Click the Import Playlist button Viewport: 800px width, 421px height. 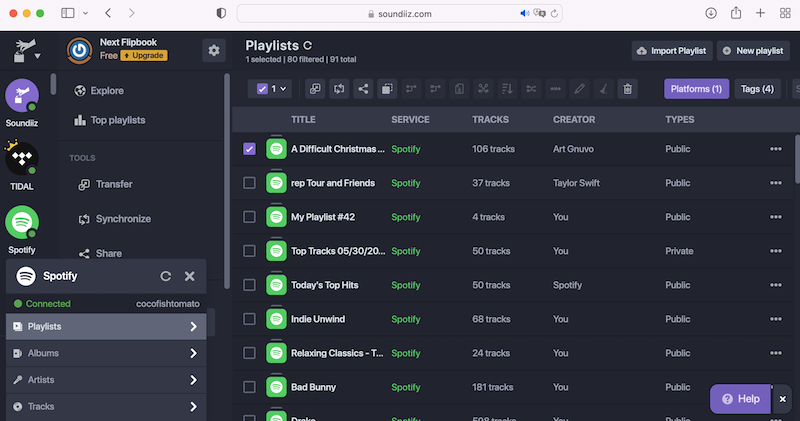(x=671, y=50)
